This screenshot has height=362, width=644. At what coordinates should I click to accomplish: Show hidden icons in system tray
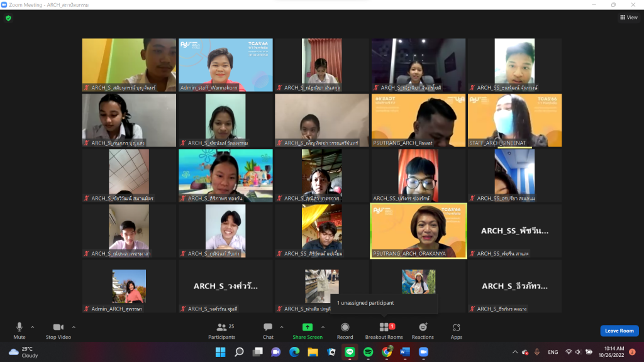point(515,352)
